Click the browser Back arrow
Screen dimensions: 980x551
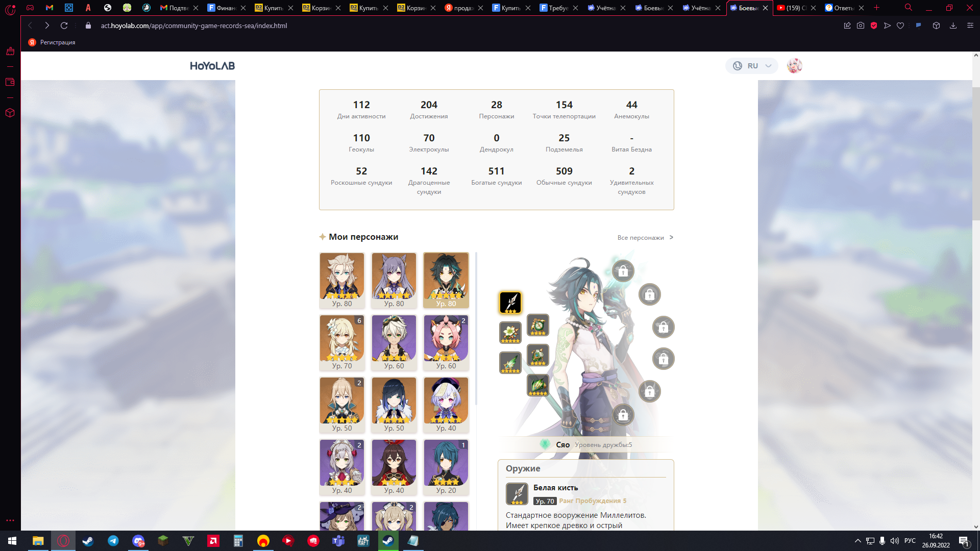click(30, 26)
